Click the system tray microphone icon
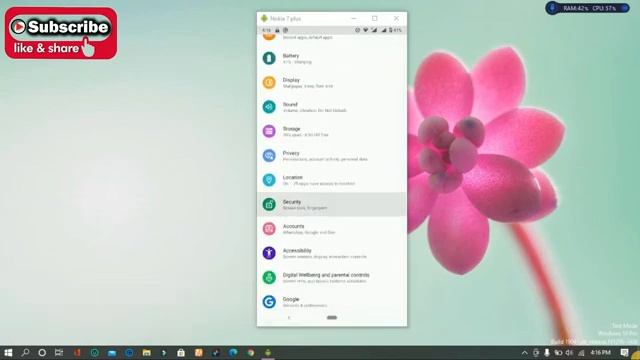Screen dimensions: 640x360 [547, 353]
